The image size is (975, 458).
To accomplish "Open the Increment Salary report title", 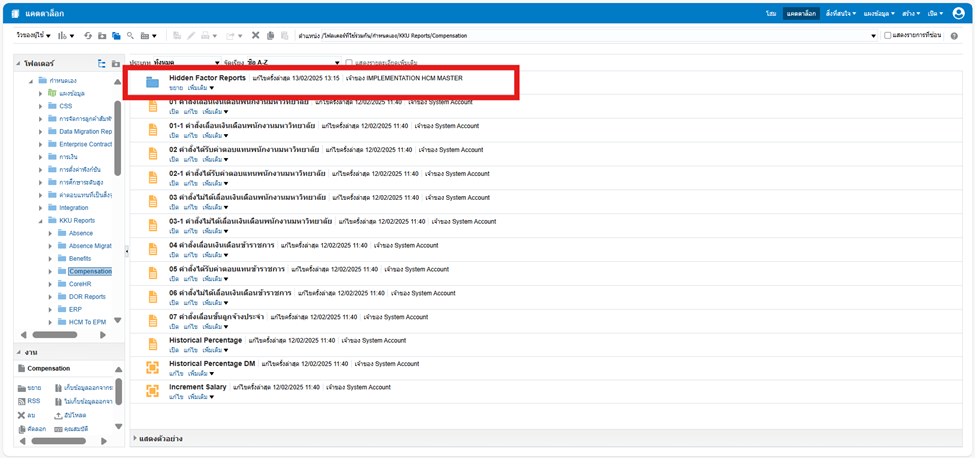I will (198, 386).
